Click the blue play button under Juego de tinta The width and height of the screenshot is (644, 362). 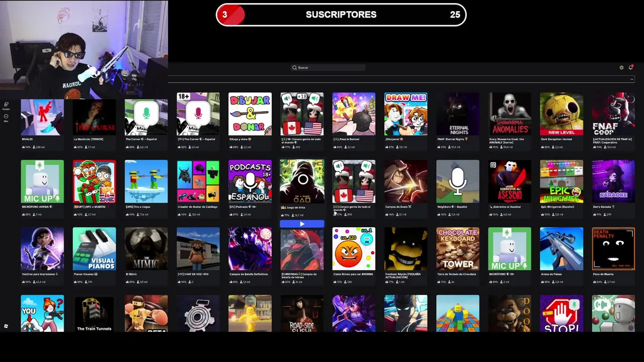coord(302,224)
